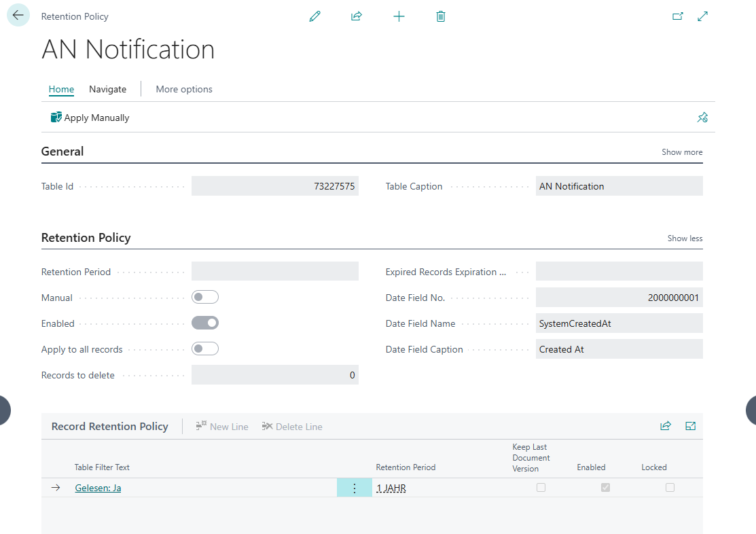Maximize the Record Retention Policy subpage
Image resolution: width=756 pixels, height=534 pixels.
(691, 426)
